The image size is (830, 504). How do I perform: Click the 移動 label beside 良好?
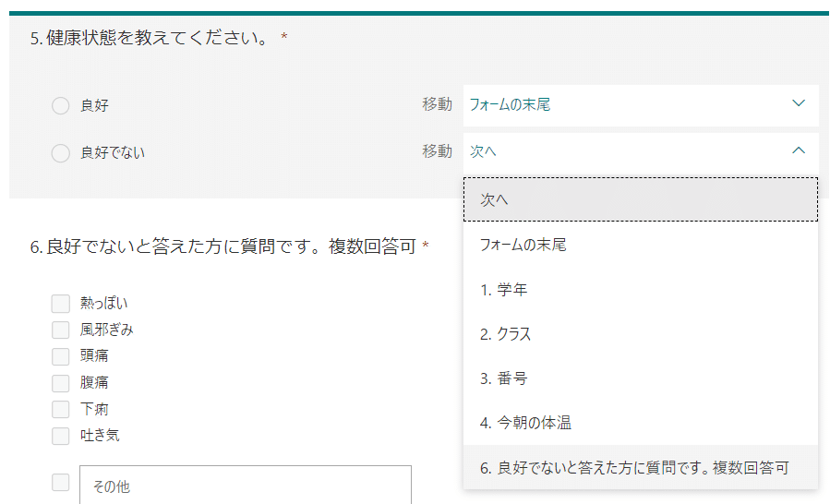[x=437, y=104]
